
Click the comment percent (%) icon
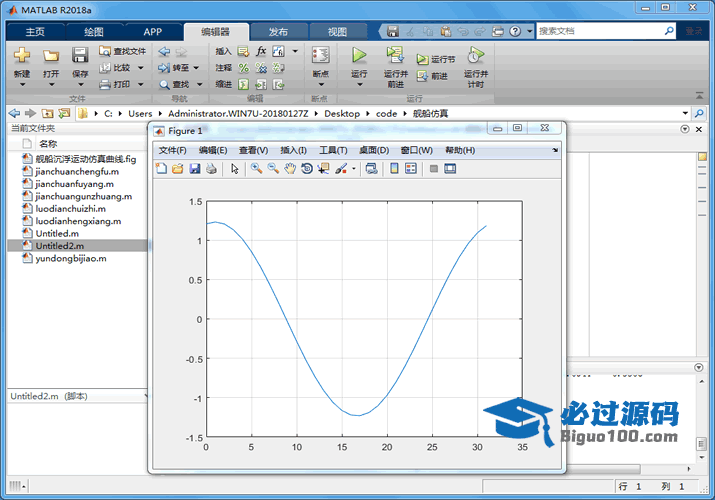point(244,68)
